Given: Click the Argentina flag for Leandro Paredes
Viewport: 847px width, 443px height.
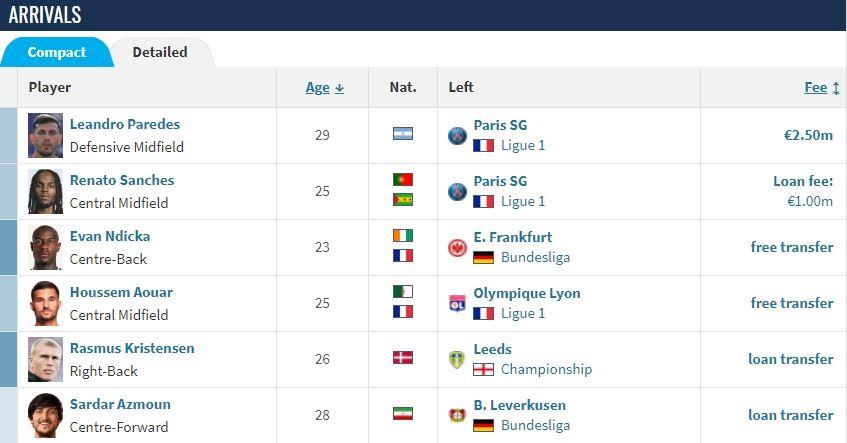Looking at the screenshot, I should click(x=403, y=133).
